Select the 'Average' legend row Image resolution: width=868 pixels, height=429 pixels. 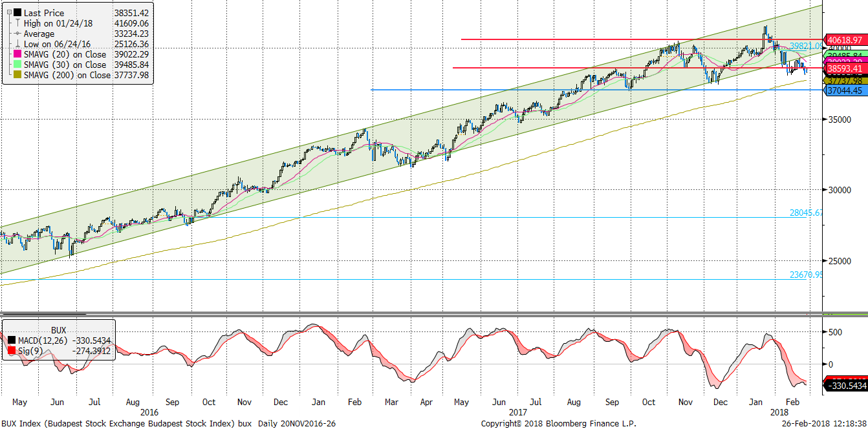(39, 34)
